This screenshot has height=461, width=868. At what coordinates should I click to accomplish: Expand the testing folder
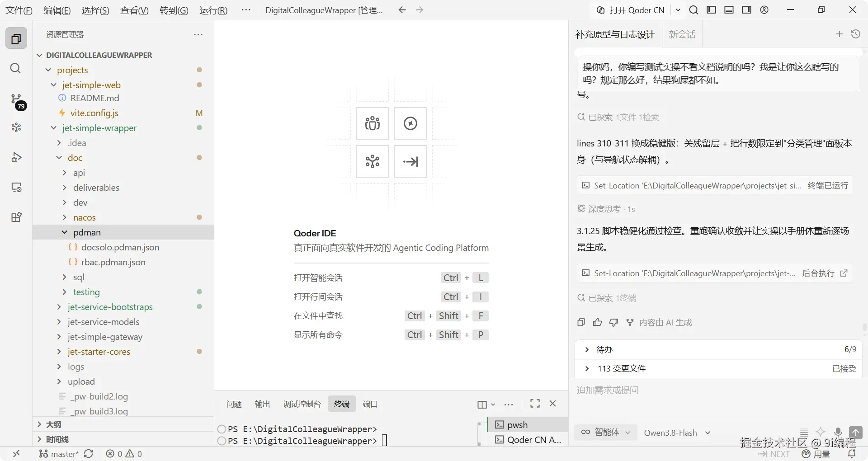click(64, 292)
